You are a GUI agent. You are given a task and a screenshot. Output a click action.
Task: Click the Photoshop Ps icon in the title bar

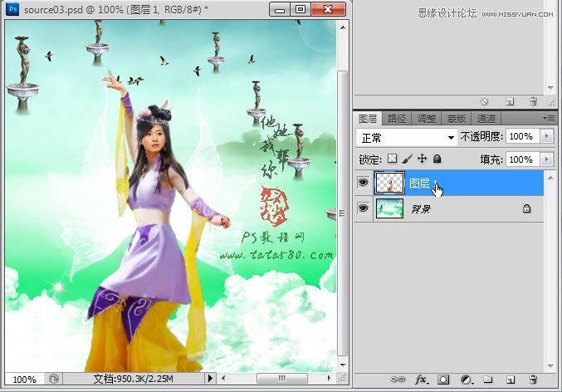click(x=13, y=9)
